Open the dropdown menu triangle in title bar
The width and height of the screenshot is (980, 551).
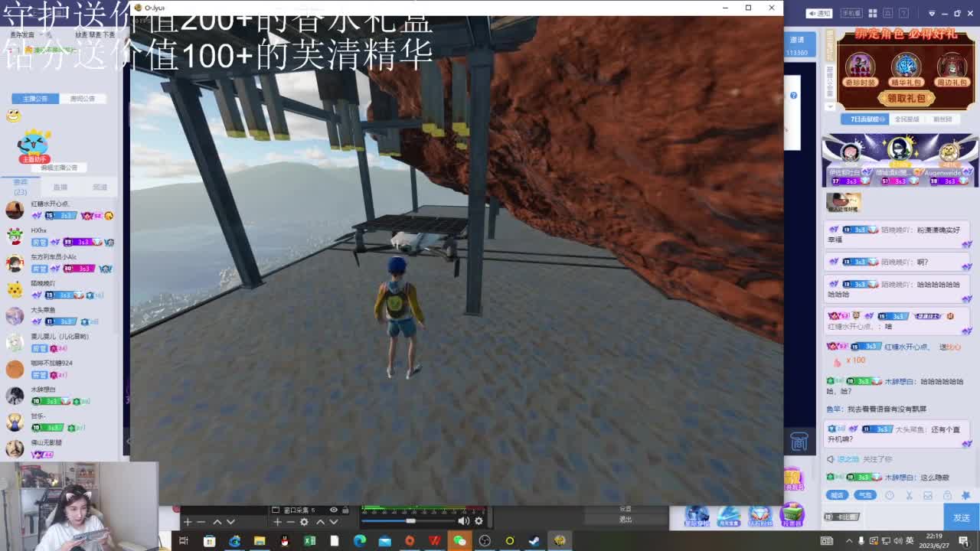tap(932, 13)
